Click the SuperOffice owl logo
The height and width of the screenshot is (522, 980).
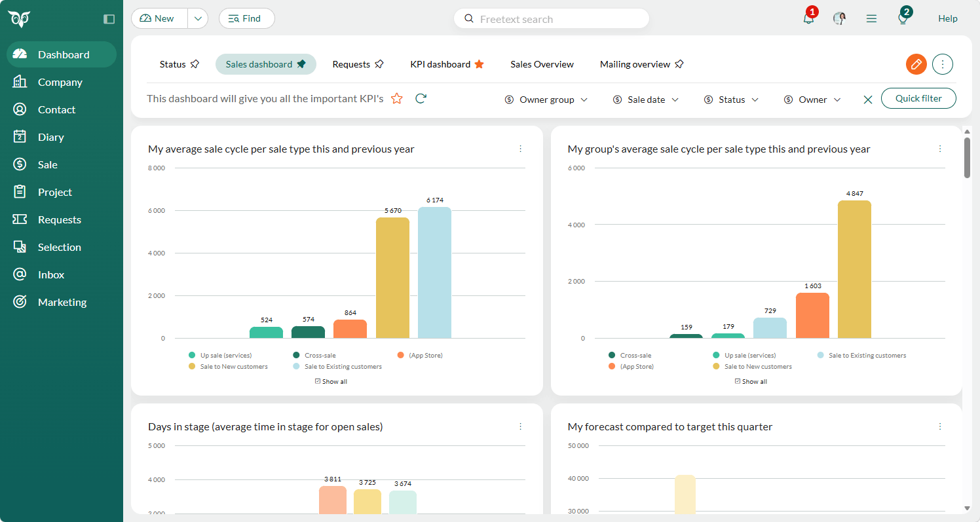coord(19,19)
